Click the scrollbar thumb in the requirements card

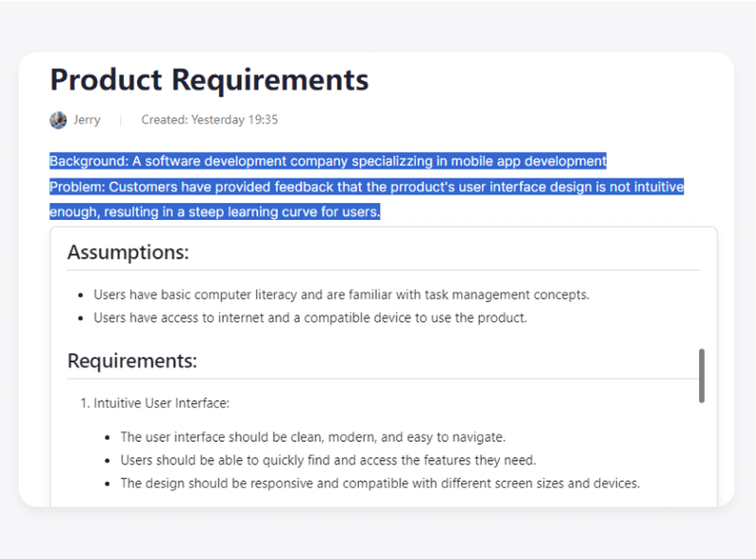click(703, 373)
